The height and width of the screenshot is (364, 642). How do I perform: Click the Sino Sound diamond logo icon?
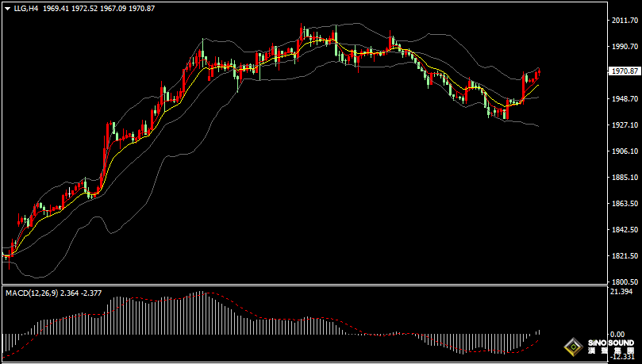pos(571,347)
